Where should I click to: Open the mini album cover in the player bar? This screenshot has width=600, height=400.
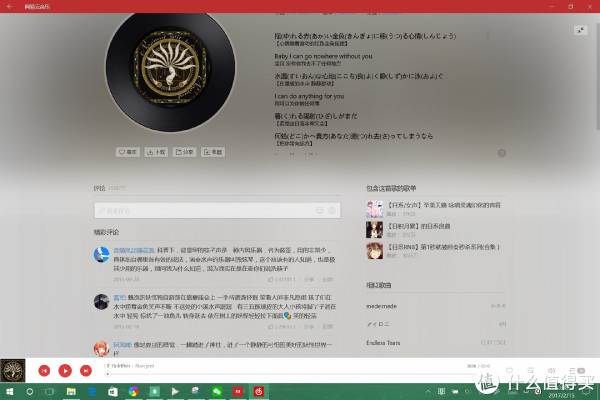[x=13, y=371]
